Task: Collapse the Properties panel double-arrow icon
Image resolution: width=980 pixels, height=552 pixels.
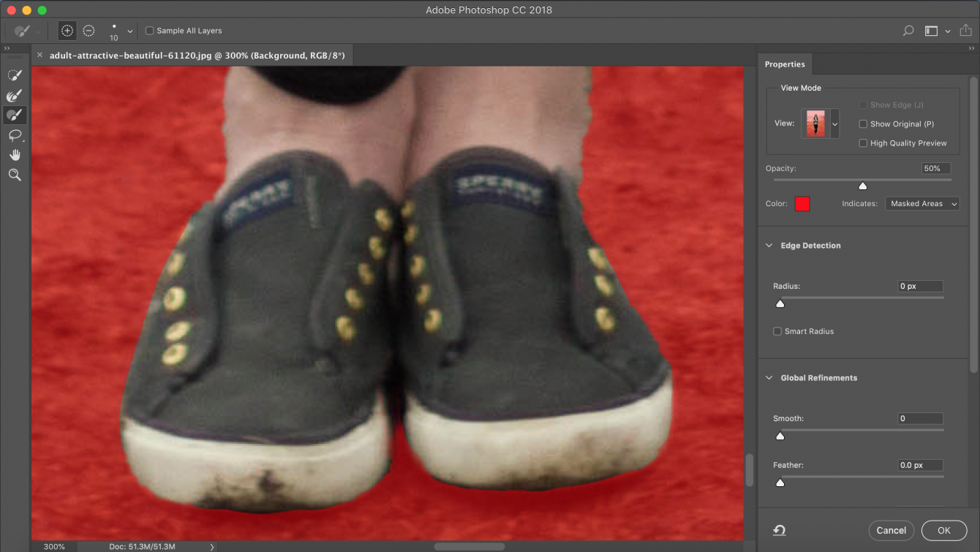Action: coord(970,48)
